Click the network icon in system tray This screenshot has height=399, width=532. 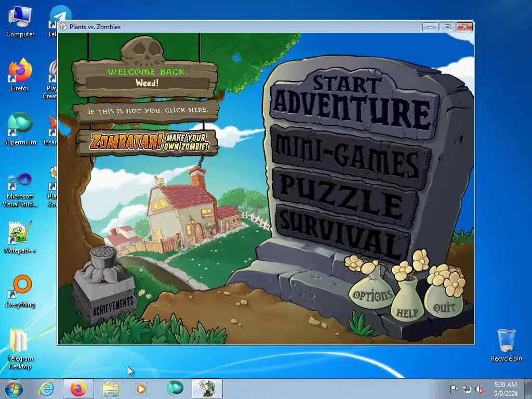(x=467, y=389)
